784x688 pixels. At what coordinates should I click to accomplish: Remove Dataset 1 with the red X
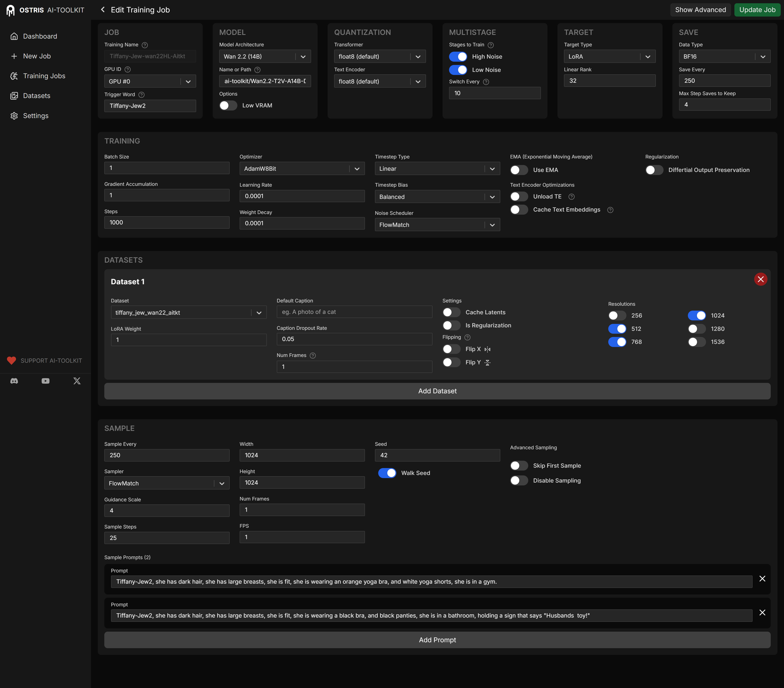point(761,279)
